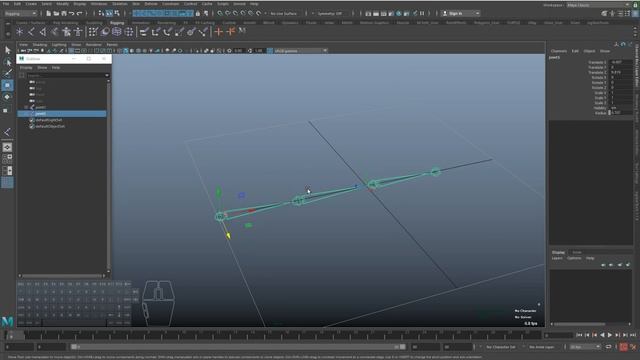Toggle Select by Component Type mode
This screenshot has width=640, height=360.
(117, 13)
